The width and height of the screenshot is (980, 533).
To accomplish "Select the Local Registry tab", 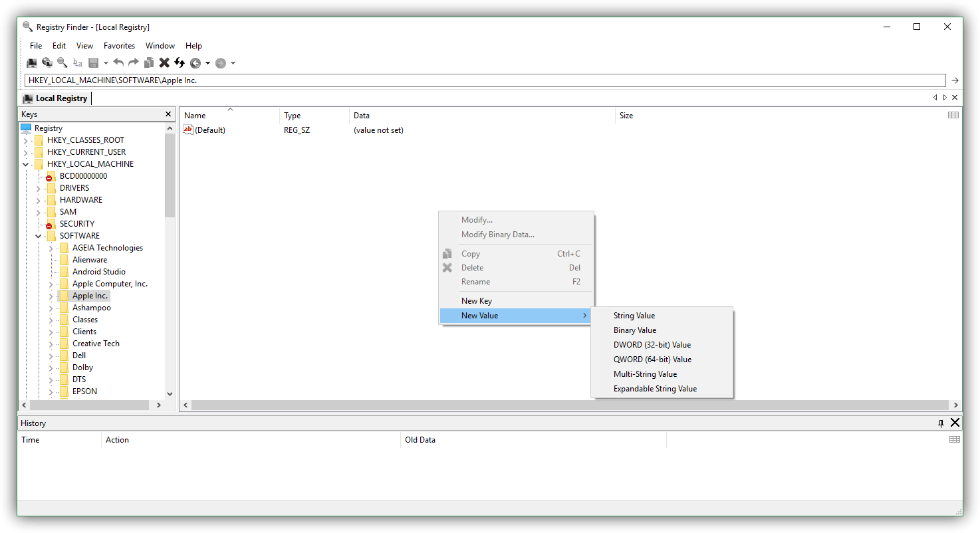I will tap(56, 98).
